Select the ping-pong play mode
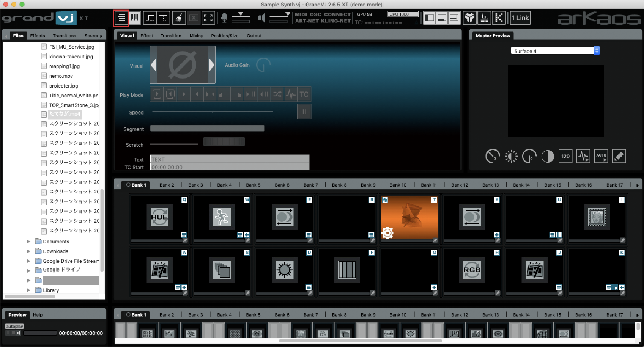Image resolution: width=644 pixels, height=347 pixels. (210, 94)
